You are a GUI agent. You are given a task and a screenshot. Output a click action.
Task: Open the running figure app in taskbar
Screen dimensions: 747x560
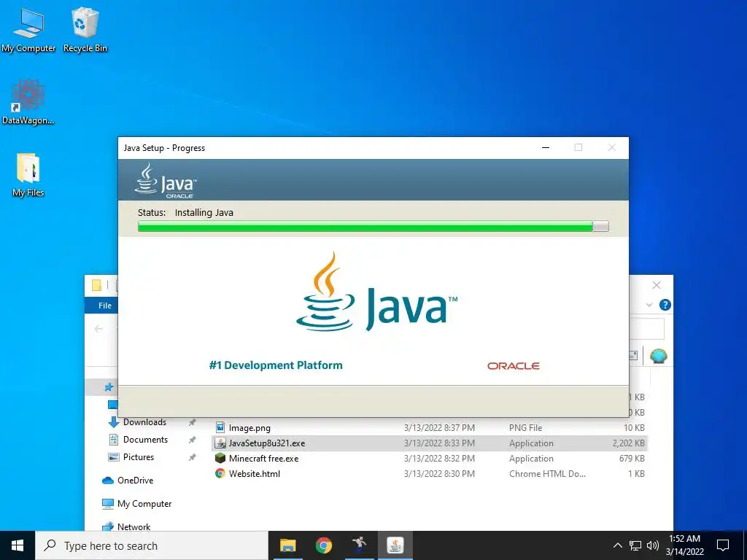(359, 545)
